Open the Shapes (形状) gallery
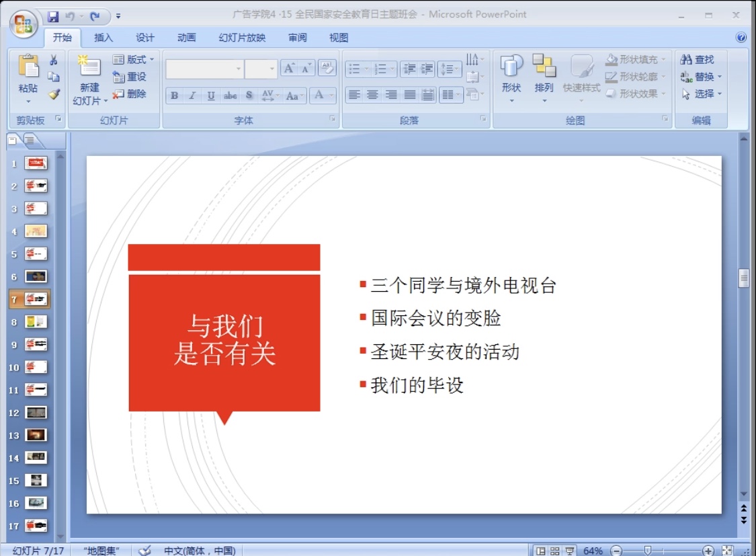 point(511,74)
